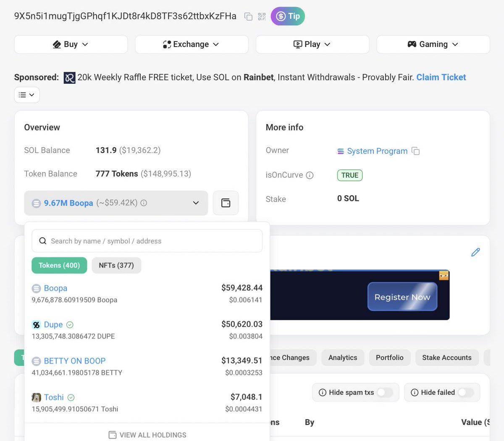Click the Claim Ticket link

click(441, 77)
